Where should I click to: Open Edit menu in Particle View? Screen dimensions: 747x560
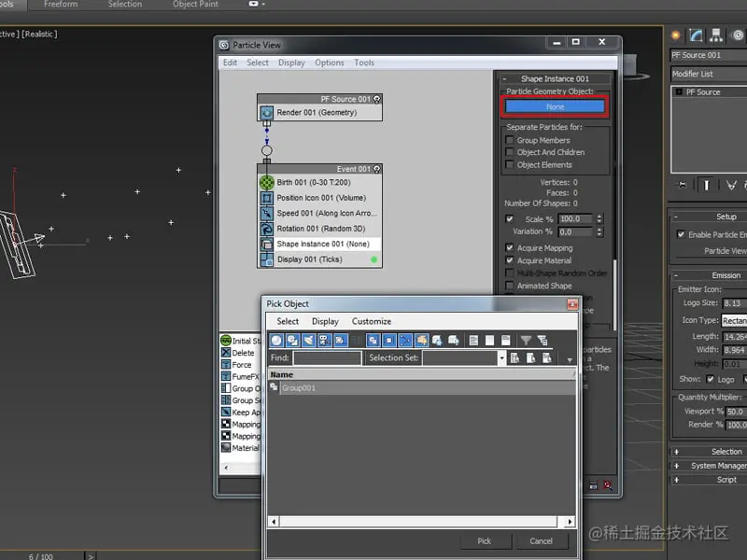(x=230, y=63)
